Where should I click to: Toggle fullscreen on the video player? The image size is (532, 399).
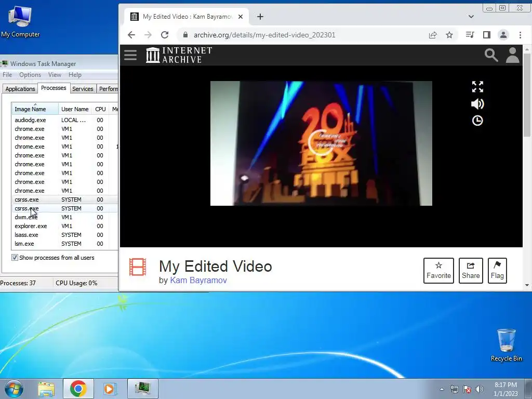477,87
